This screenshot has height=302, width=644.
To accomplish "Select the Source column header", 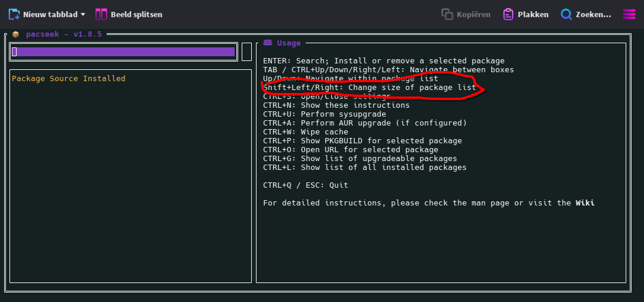I will coord(63,79).
